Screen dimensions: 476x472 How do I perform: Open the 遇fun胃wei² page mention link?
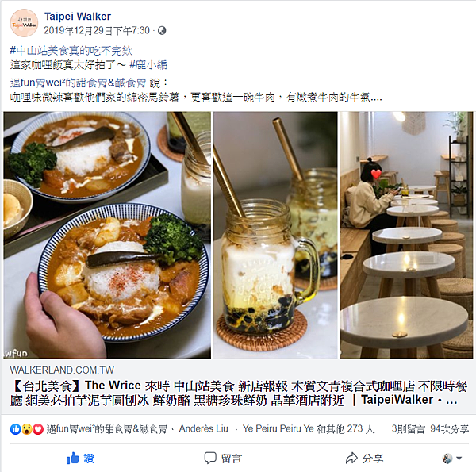click(78, 83)
